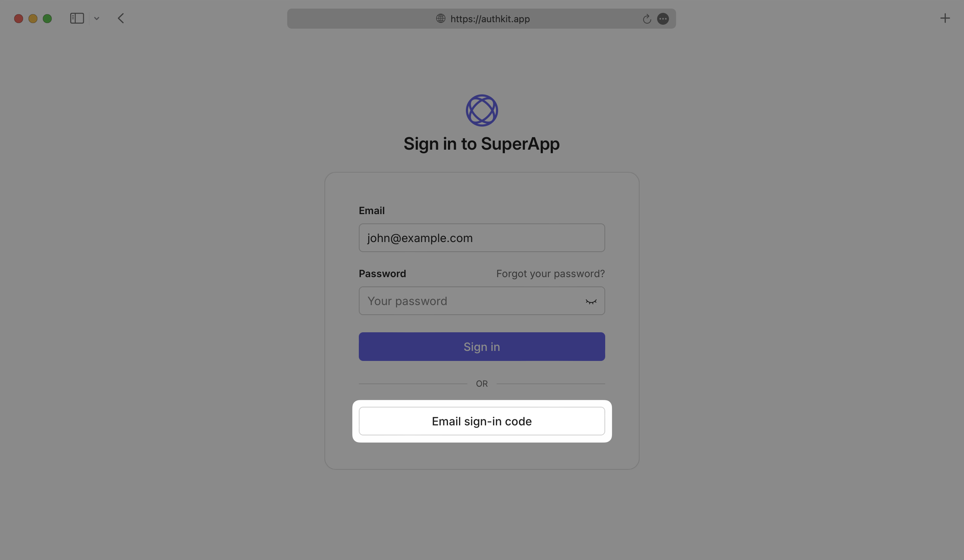Expand browser additional options expander
Screen dimensions: 964x560
[663, 18]
